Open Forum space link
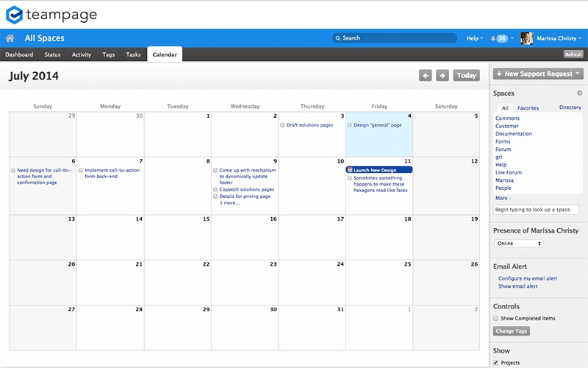The image size is (588, 368). click(503, 149)
